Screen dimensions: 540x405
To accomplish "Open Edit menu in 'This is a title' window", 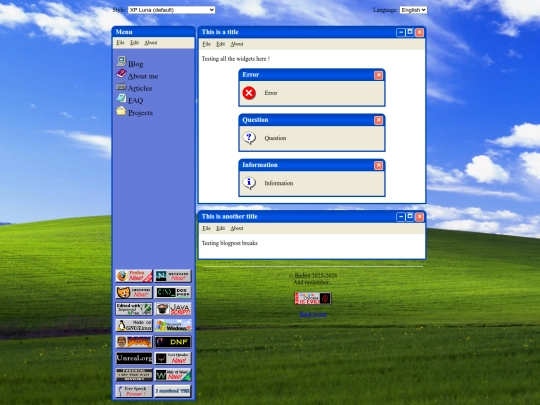I will pos(220,44).
